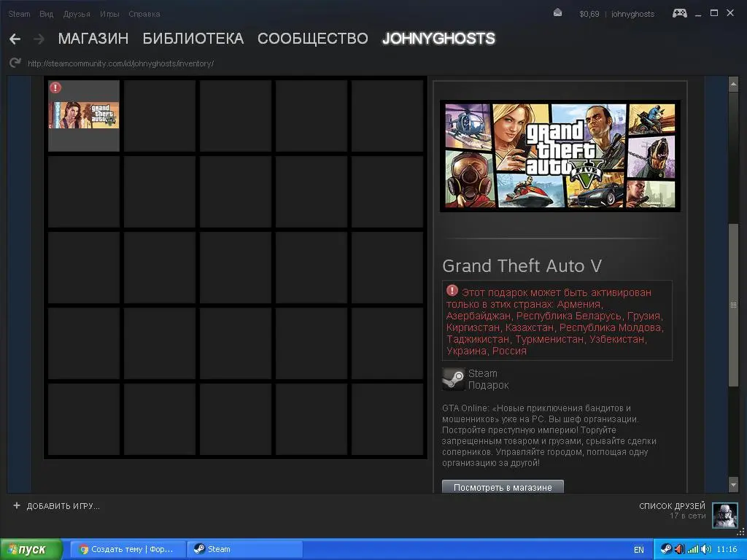
Task: Click the EN language indicator
Action: point(638,550)
